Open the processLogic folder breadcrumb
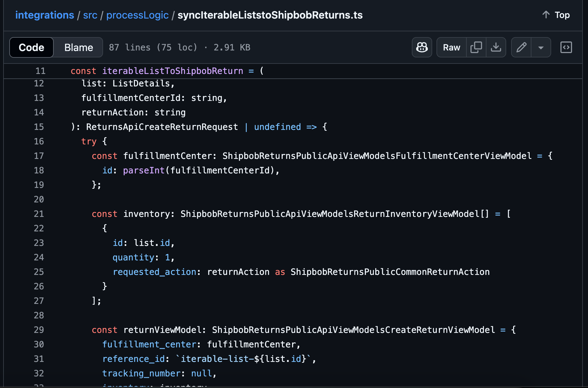Screen dimensions: 588x388 point(137,15)
